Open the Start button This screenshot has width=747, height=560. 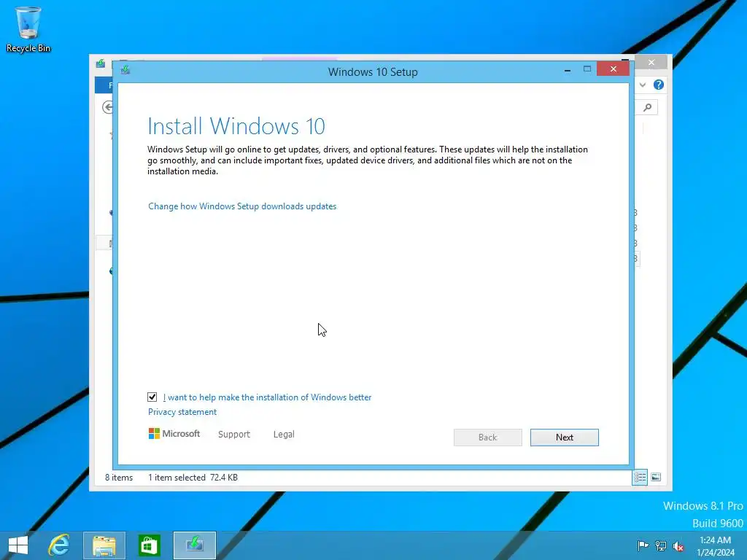pyautogui.click(x=18, y=545)
